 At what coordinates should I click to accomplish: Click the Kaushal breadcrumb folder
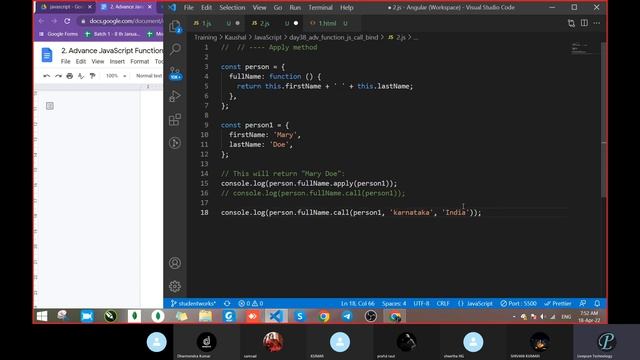pos(235,37)
